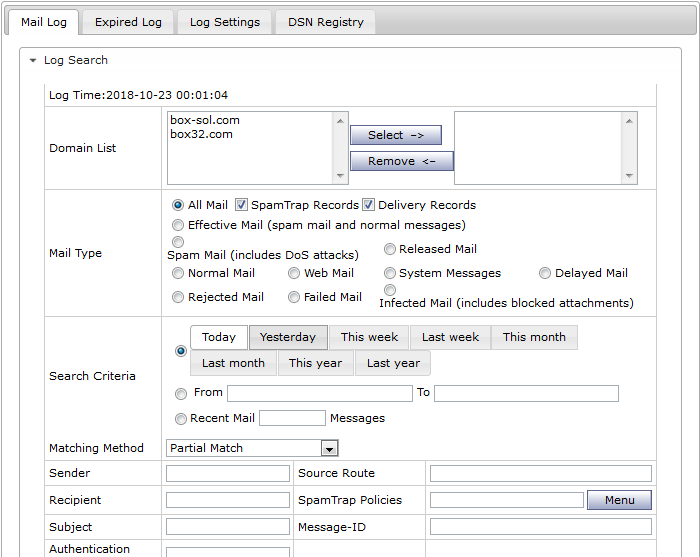Click the SpamTrap Policies Menu button
The image size is (700, 557).
point(619,500)
